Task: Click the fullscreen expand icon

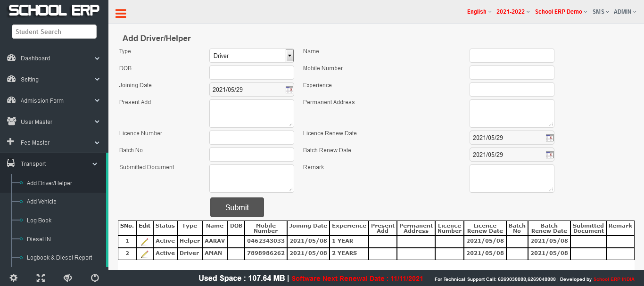Action: [x=41, y=278]
